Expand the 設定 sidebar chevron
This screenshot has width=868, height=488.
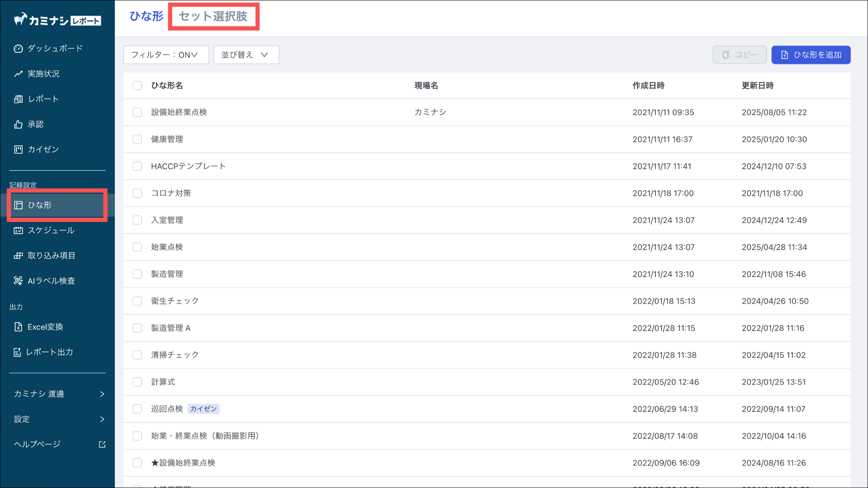point(102,419)
